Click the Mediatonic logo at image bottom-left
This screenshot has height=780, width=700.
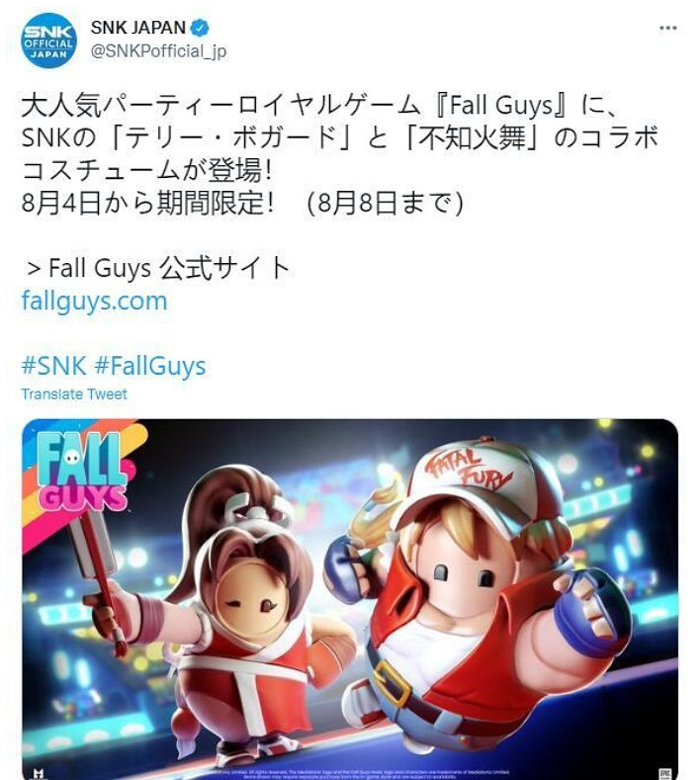click(x=39, y=773)
